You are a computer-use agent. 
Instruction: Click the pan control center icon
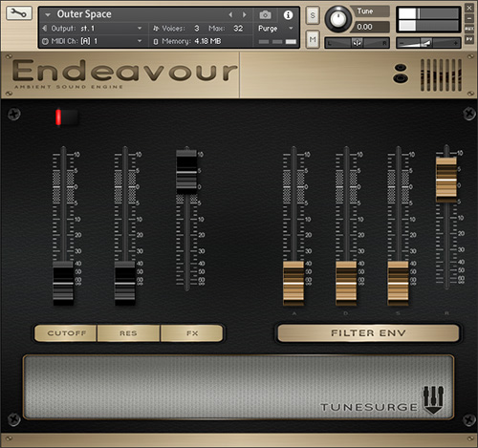click(357, 43)
